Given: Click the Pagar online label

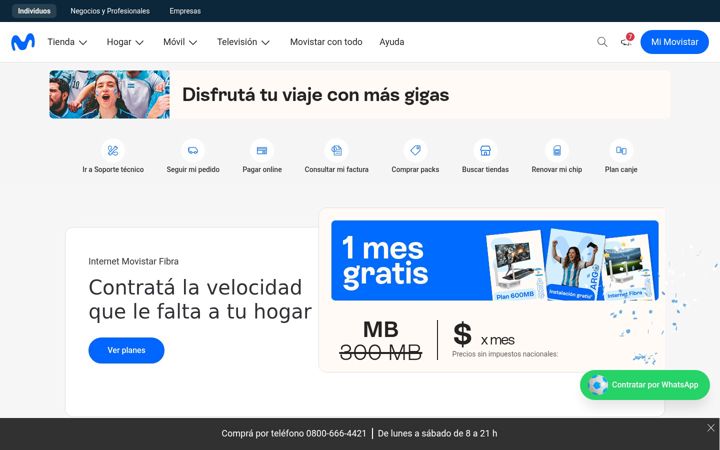Looking at the screenshot, I should click(262, 169).
